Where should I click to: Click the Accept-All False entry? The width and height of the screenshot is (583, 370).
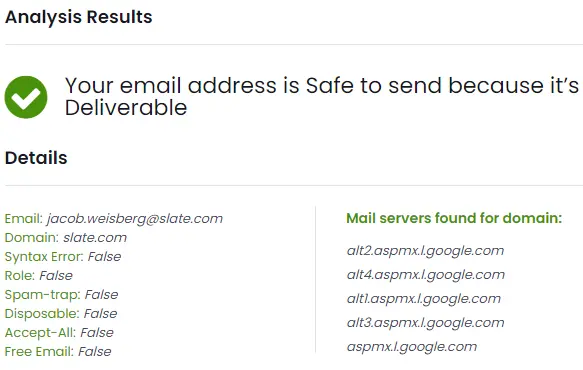tap(59, 332)
